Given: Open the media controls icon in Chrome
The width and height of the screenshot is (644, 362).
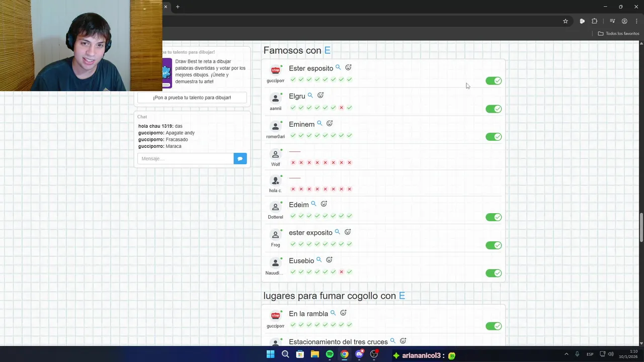Looking at the screenshot, I should (x=612, y=21).
